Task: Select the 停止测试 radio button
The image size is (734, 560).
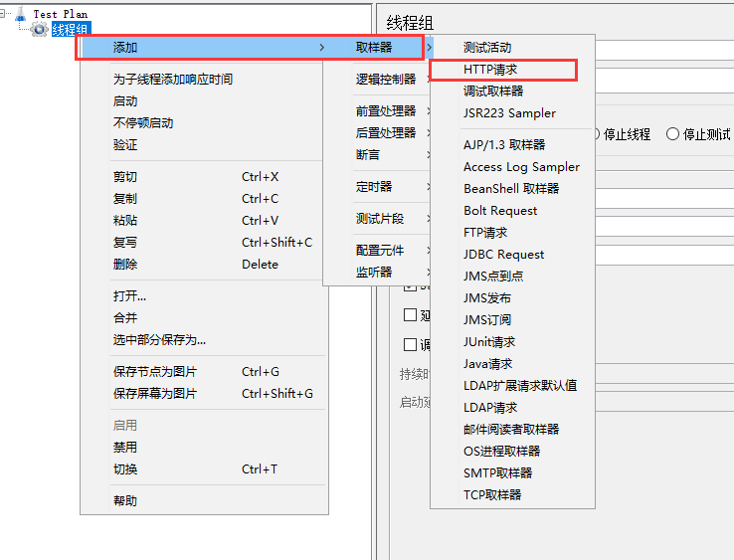Action: click(672, 134)
